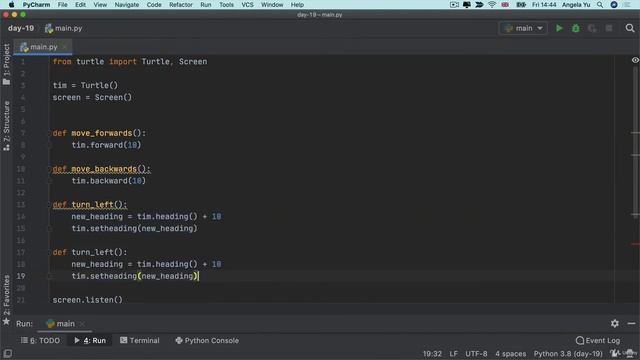The width and height of the screenshot is (640, 360).
Task: Click main.py breadcrumb in navigation bar
Action: click(x=63, y=28)
